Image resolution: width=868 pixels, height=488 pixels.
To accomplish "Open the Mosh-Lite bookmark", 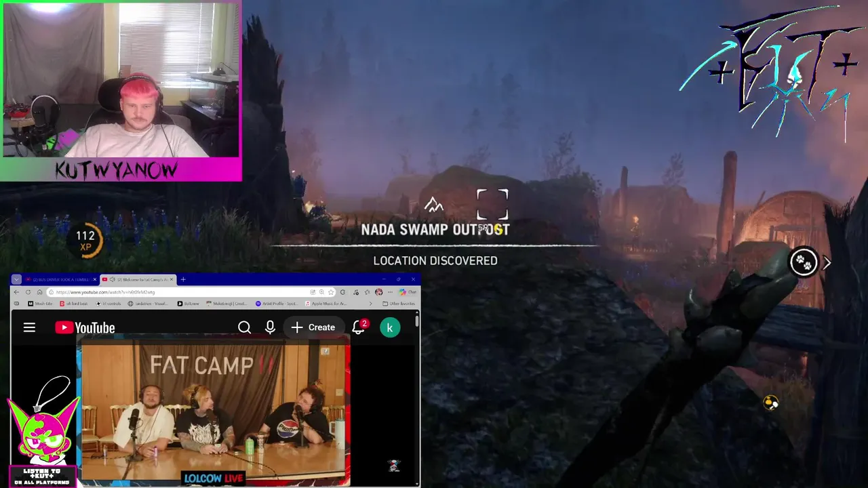I will tap(40, 304).
